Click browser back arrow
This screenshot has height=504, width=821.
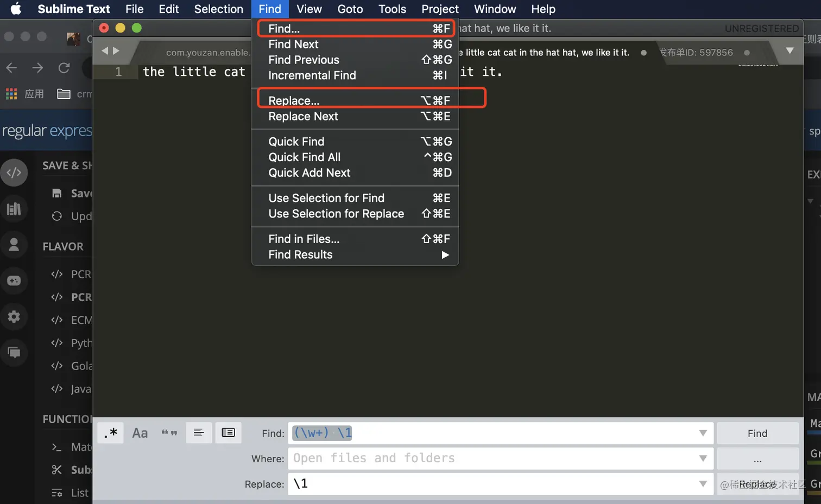coord(11,68)
